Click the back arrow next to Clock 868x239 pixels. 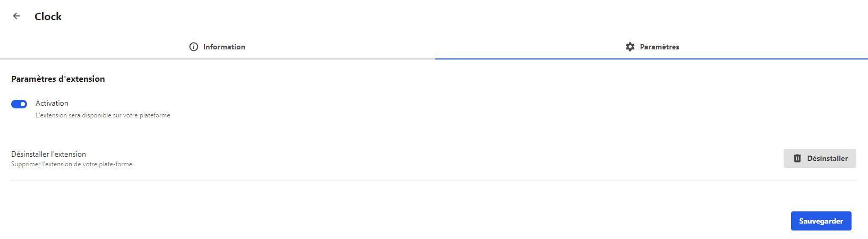(16, 16)
